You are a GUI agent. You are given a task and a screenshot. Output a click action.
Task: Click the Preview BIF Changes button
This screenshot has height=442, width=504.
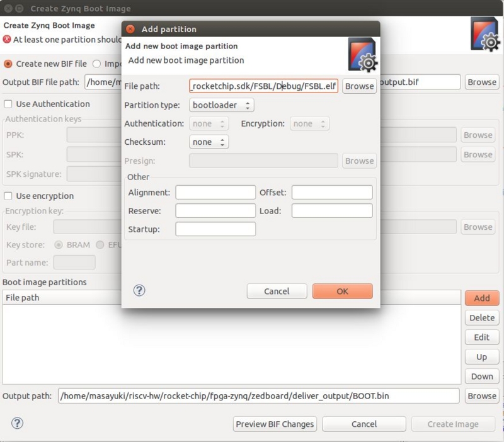275,424
